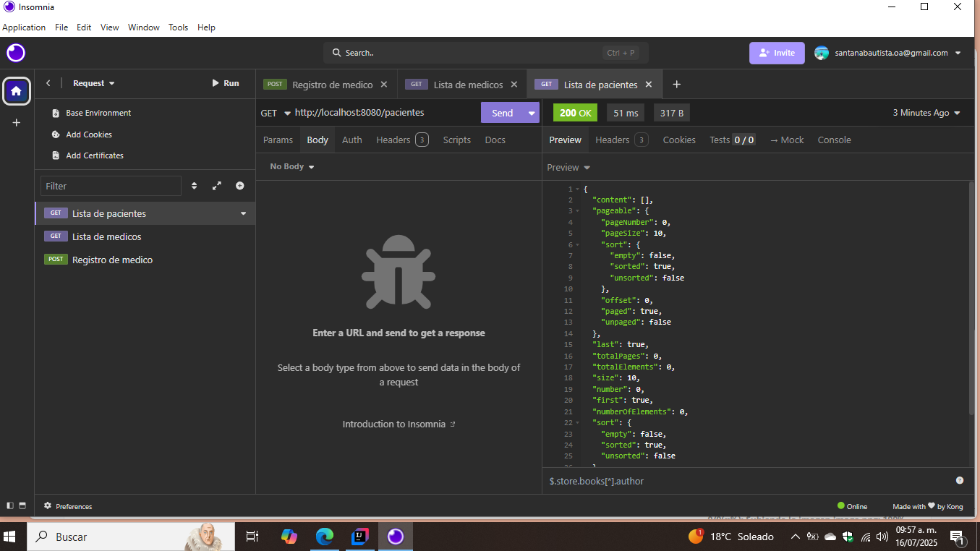Open the Docs tab
Viewport: 980px width, 551px height.
tap(495, 140)
